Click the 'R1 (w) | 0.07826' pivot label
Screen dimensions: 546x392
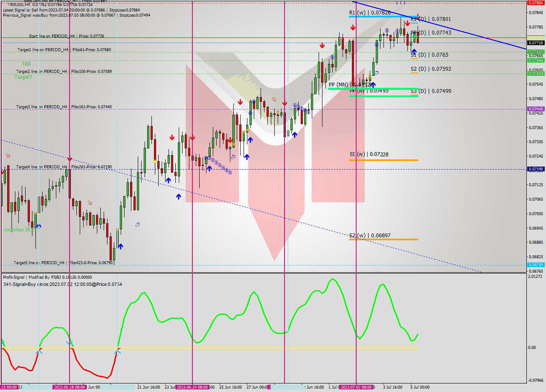tap(370, 13)
